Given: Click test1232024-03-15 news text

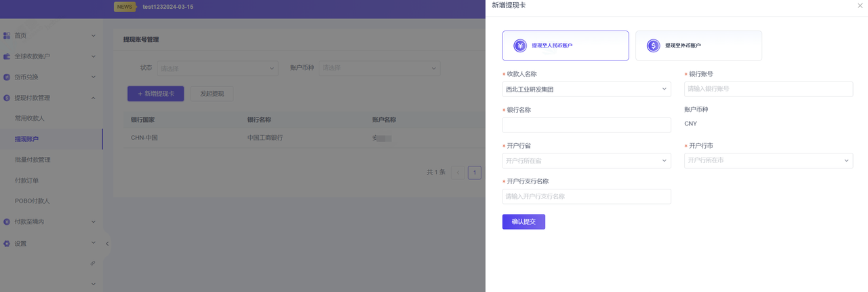Looking at the screenshot, I should pos(167,7).
